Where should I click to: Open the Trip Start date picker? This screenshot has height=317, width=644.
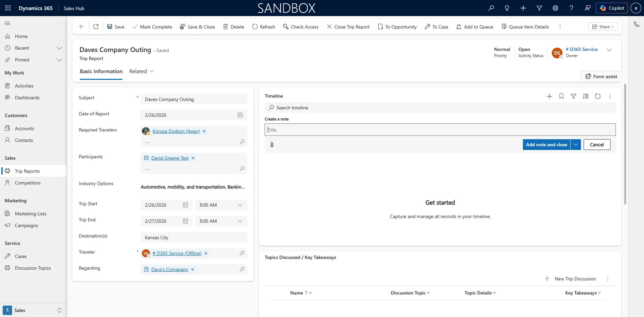[x=185, y=205]
